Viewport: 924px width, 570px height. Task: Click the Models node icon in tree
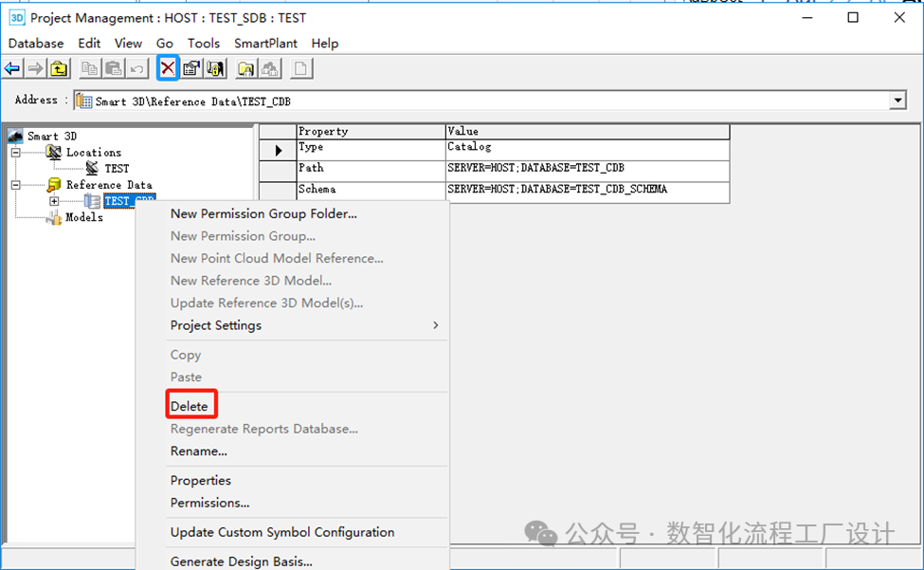(x=54, y=217)
